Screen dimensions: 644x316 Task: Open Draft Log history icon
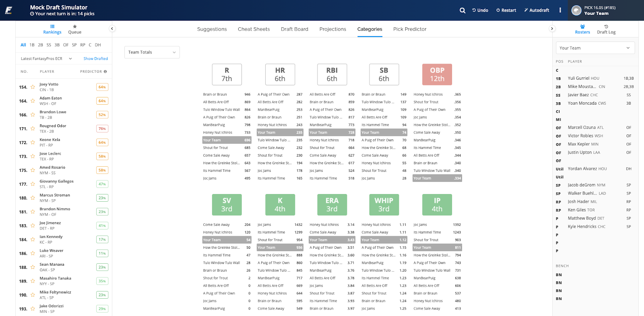pyautogui.click(x=606, y=27)
